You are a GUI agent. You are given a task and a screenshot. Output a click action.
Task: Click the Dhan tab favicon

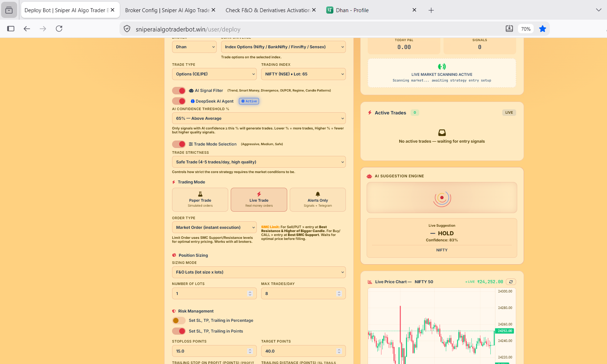tap(330, 10)
